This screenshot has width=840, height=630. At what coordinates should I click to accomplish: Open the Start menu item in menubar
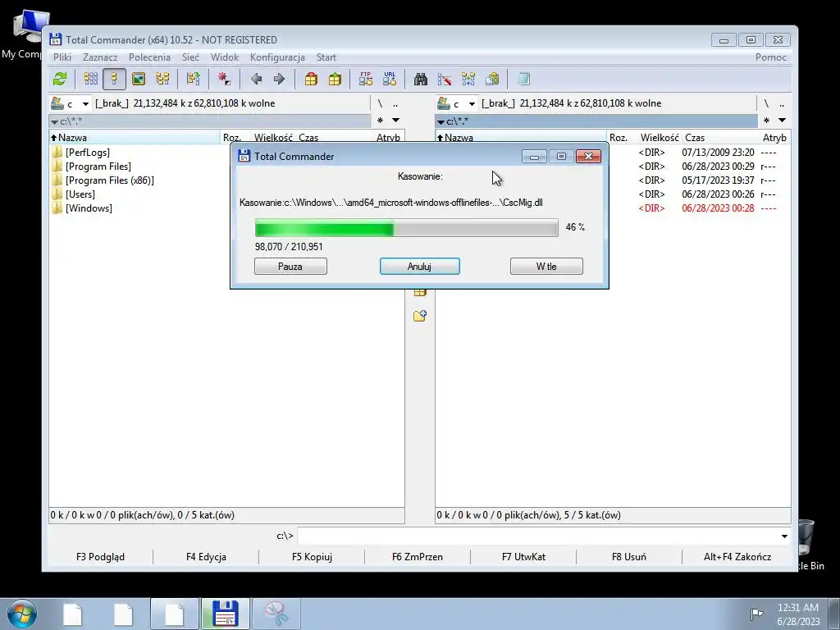[326, 57]
